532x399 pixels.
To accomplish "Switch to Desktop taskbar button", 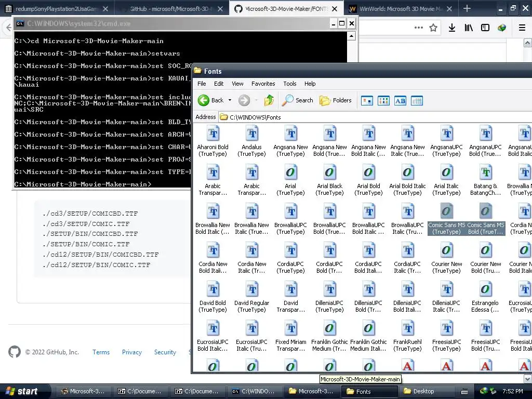I will [x=427, y=391].
